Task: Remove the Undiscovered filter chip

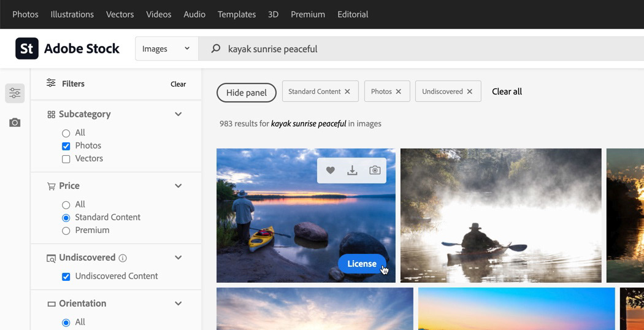Action: click(x=469, y=91)
